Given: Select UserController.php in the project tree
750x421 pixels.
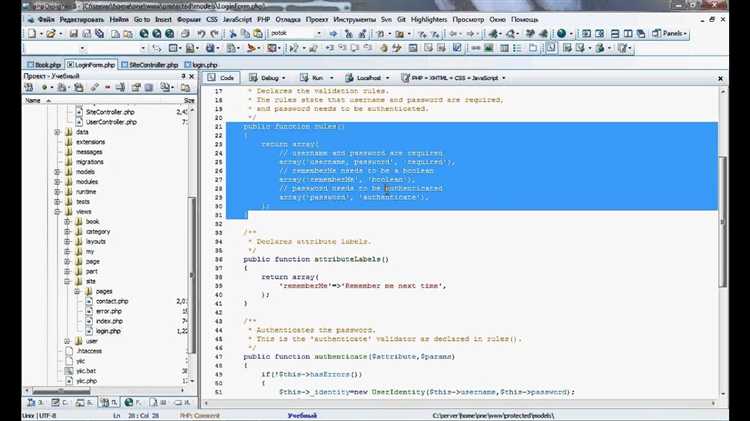Looking at the screenshot, I should 111,122.
